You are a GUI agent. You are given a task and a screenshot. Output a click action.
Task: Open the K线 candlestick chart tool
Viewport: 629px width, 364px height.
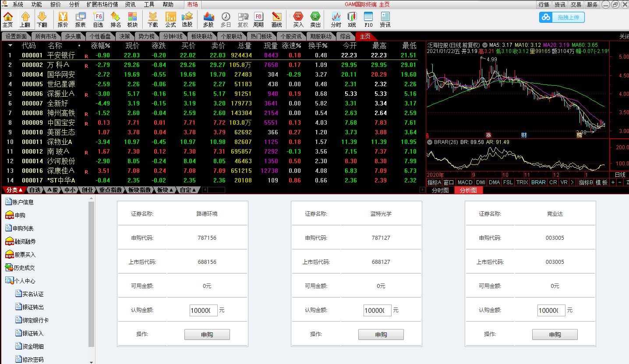(x=352, y=20)
